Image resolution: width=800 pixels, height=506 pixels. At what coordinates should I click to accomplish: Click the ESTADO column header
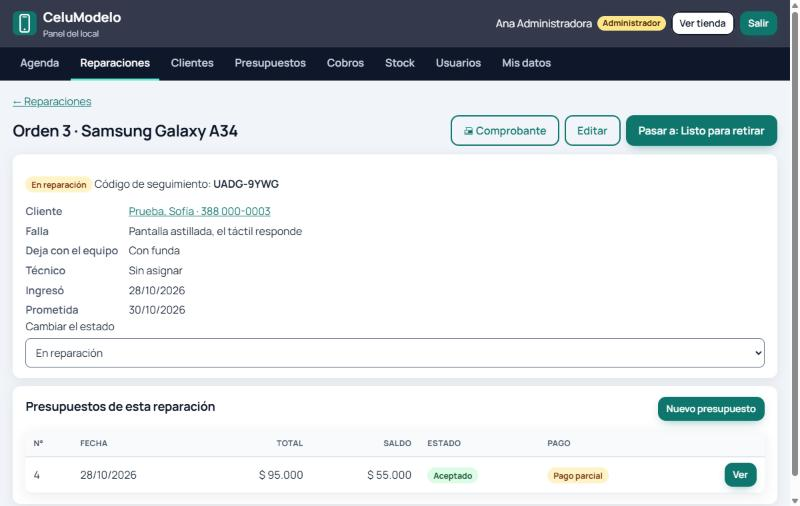click(444, 443)
